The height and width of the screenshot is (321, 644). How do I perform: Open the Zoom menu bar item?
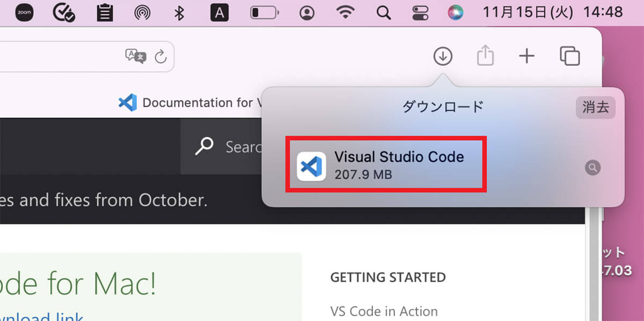[x=24, y=12]
